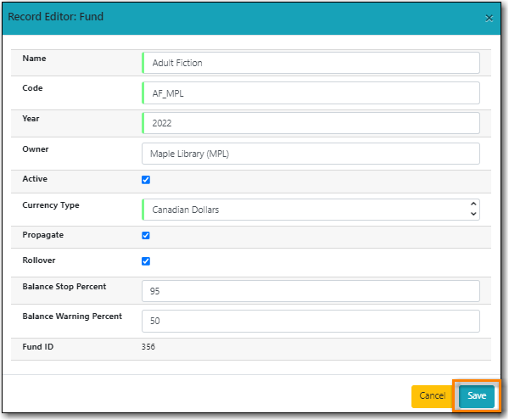Click the Propagate label text
509x420 pixels.
(43, 233)
